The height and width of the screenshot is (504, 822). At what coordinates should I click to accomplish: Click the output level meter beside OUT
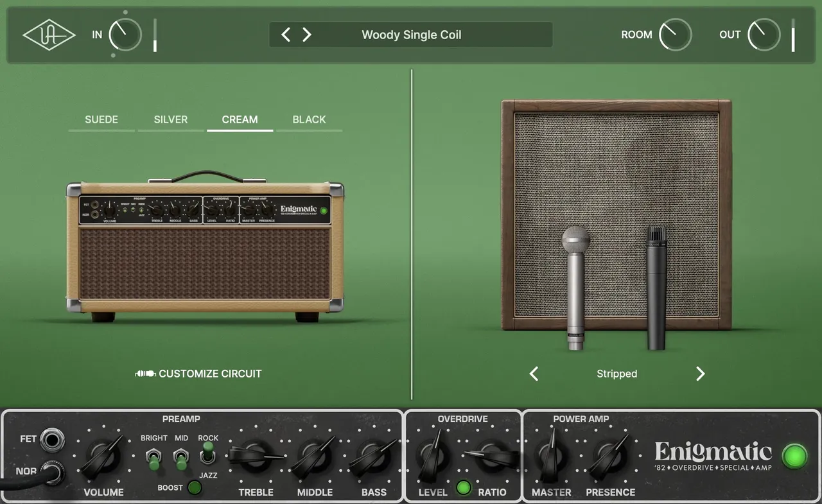(x=793, y=35)
